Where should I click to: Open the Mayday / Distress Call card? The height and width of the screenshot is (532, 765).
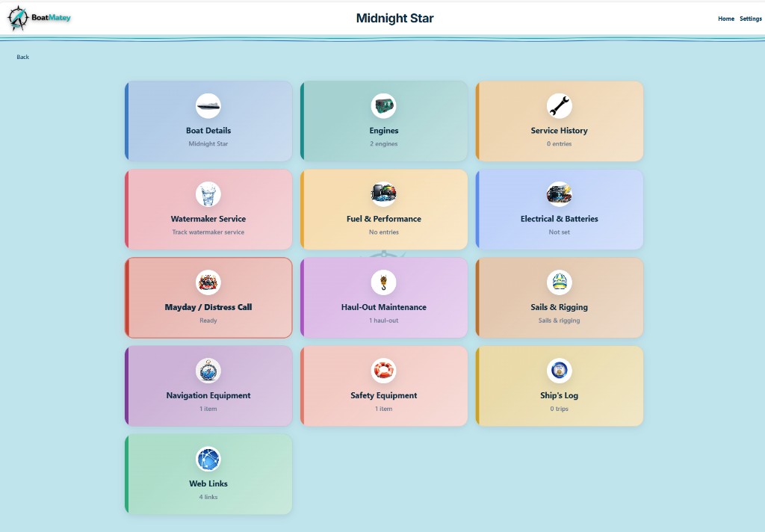[208, 297]
